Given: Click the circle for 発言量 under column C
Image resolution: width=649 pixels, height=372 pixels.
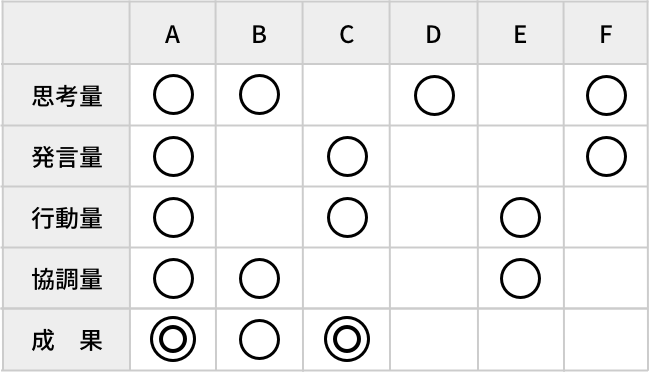Looking at the screenshot, I should pyautogui.click(x=347, y=156).
